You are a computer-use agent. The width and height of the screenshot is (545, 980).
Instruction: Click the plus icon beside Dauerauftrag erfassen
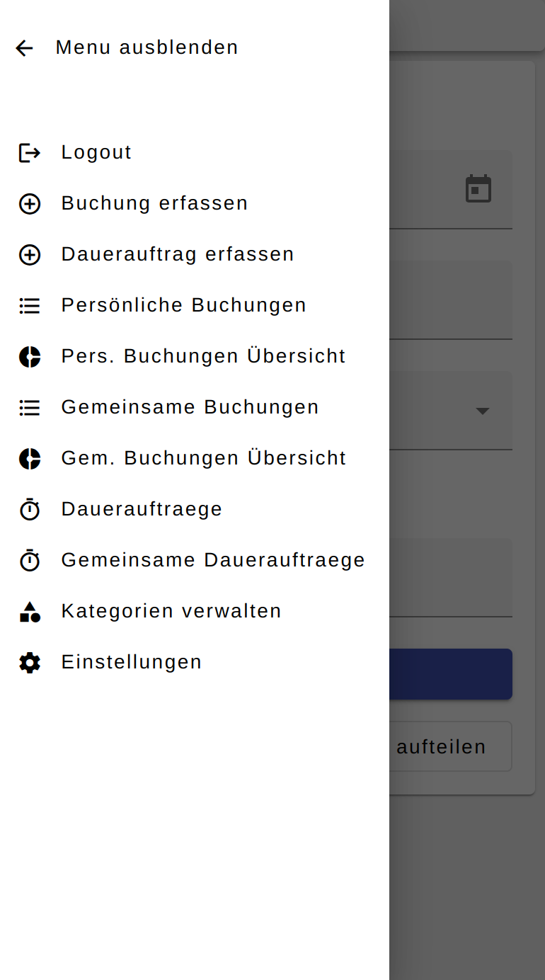[x=29, y=255]
